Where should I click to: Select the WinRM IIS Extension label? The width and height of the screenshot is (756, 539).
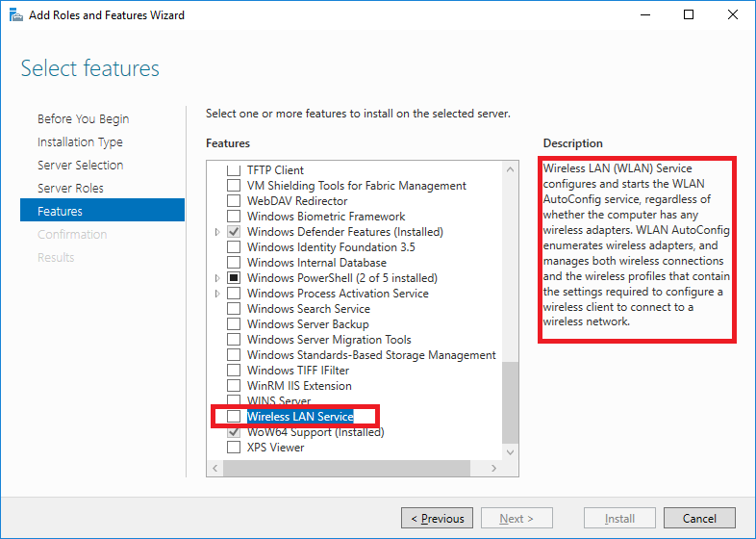(x=299, y=386)
